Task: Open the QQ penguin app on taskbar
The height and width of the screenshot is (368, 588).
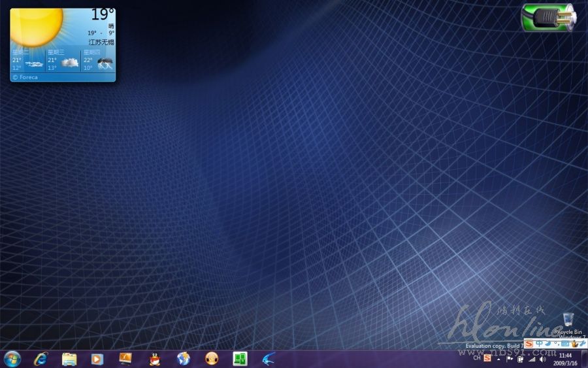Action: point(155,358)
